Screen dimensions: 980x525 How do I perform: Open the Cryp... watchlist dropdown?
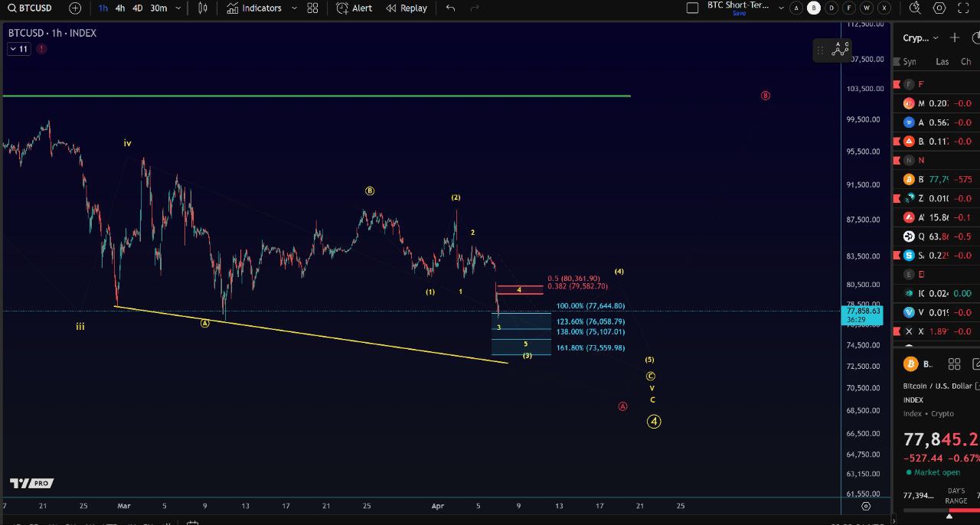920,37
